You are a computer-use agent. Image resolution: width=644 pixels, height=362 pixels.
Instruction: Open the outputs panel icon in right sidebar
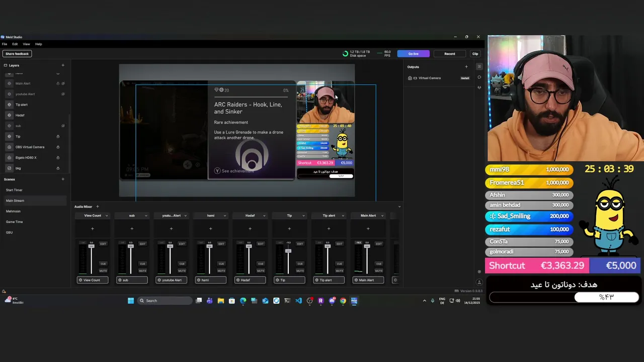coord(479,67)
